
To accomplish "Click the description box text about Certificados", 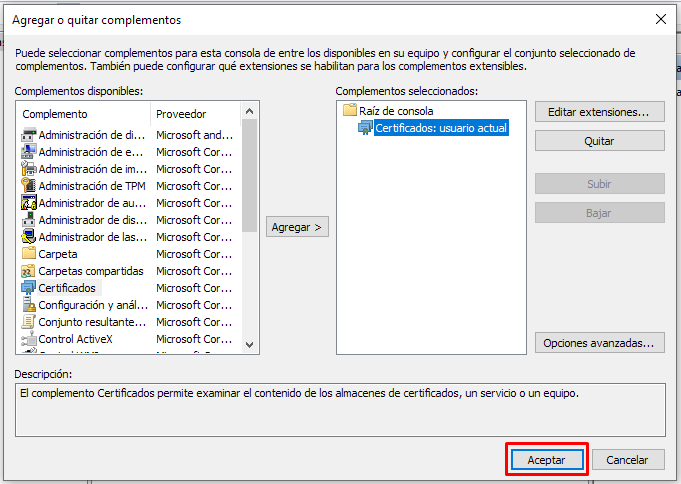I will click(299, 393).
